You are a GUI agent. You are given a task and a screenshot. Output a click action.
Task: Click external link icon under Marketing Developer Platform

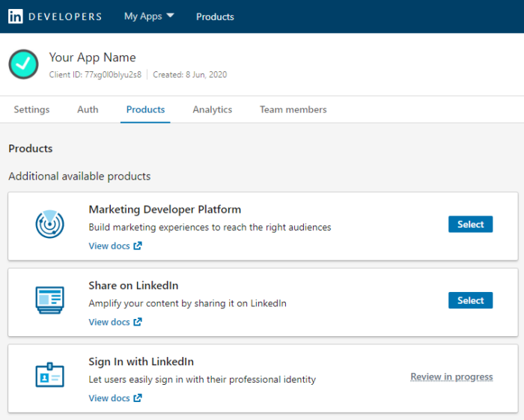click(138, 246)
